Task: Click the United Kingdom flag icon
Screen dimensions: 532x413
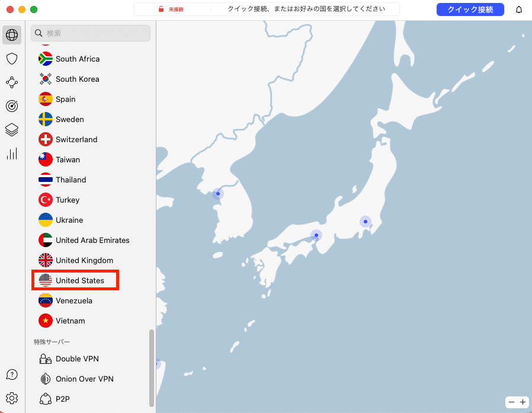Action: point(46,260)
